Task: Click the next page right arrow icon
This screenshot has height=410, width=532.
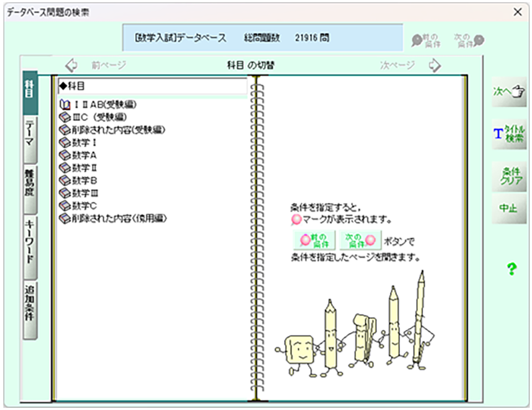Action: coord(434,65)
